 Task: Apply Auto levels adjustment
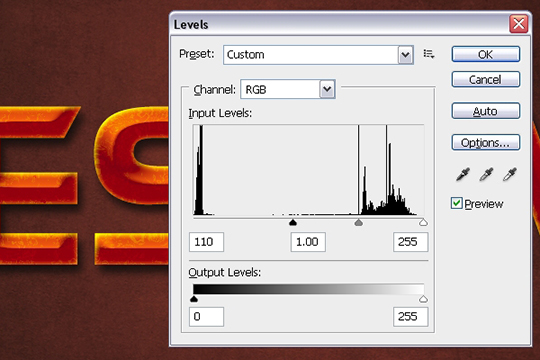click(x=486, y=111)
